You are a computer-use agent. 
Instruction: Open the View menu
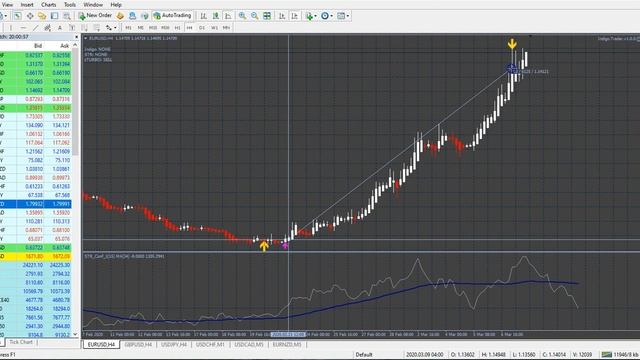tap(7, 4)
